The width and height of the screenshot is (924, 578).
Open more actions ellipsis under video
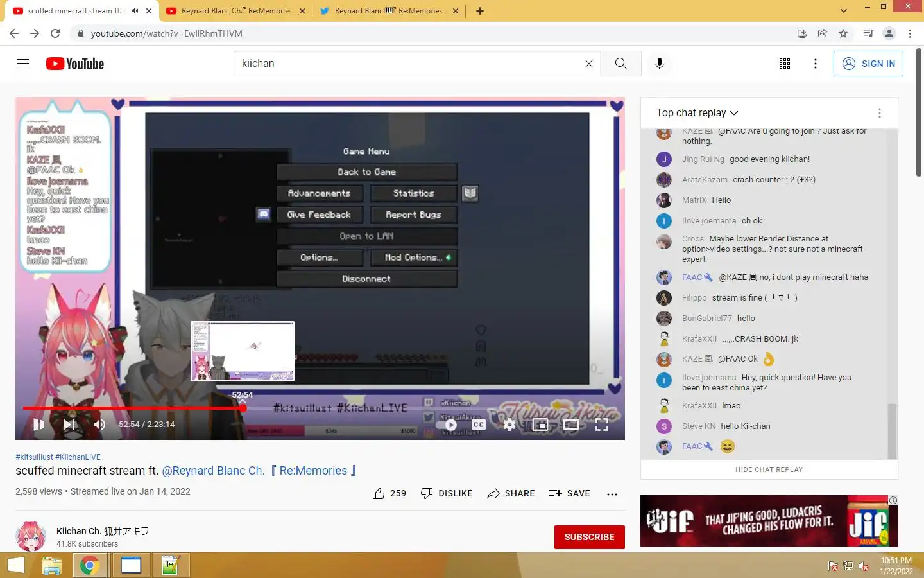(x=612, y=494)
